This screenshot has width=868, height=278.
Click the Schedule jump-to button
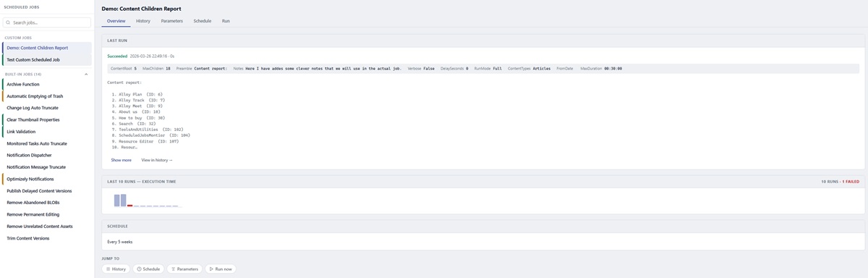[x=148, y=269]
